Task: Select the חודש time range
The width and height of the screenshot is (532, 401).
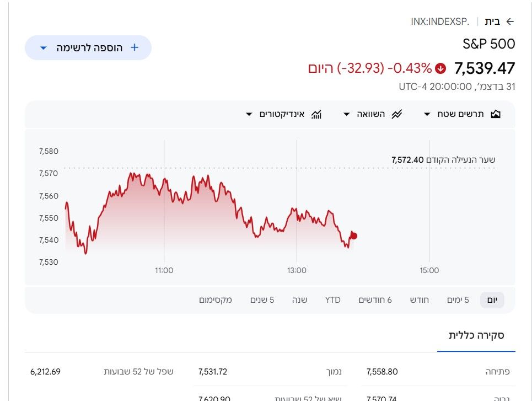Action: (x=420, y=300)
